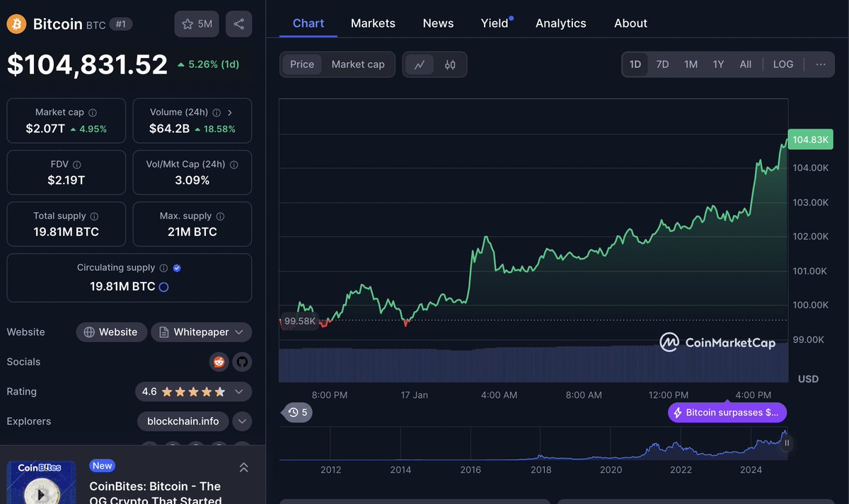The image size is (849, 504).
Task: Click the $2.07T market cap value
Action: point(45,129)
